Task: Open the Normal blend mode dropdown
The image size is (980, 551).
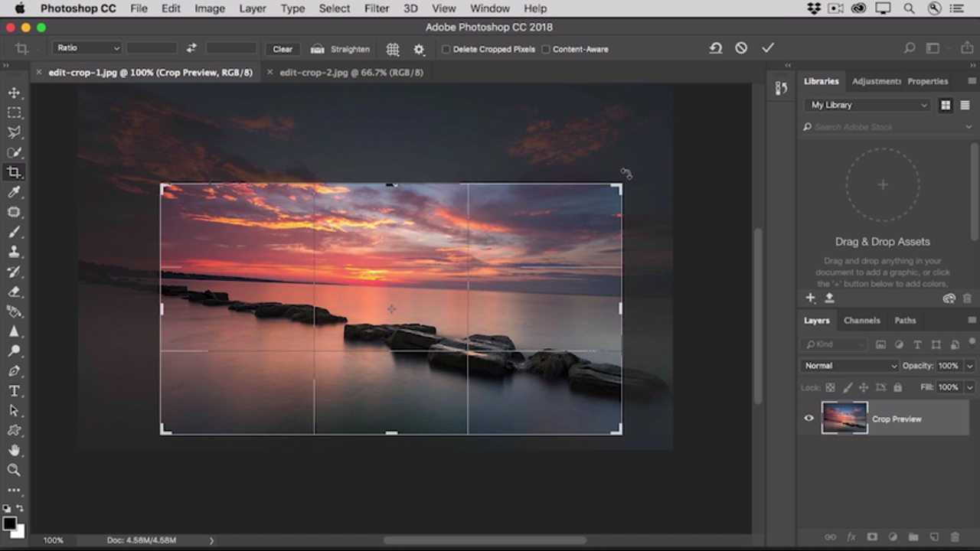Action: (x=850, y=366)
